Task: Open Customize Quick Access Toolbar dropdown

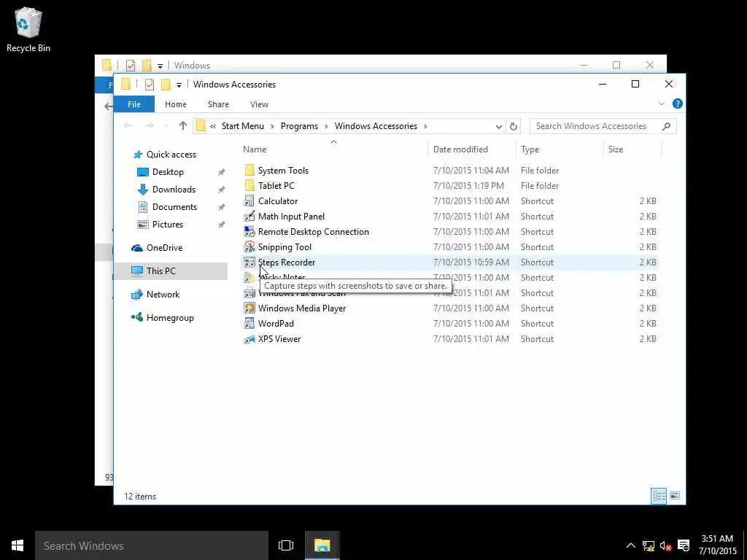Action: [179, 85]
